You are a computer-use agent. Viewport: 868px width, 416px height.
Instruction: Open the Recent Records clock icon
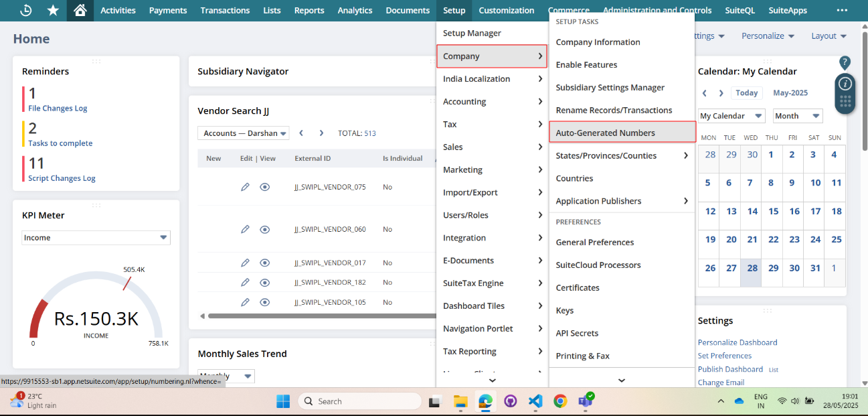[26, 11]
